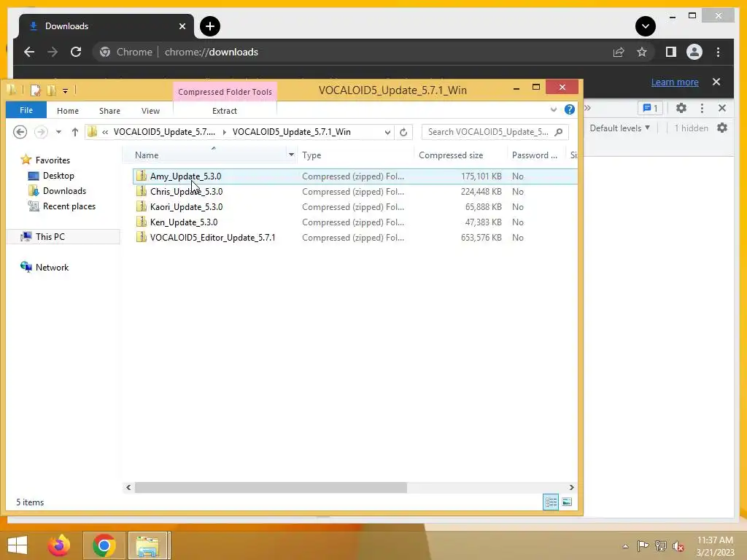This screenshot has width=747, height=560.
Task: Switch to large icons view layout
Action: [567, 502]
